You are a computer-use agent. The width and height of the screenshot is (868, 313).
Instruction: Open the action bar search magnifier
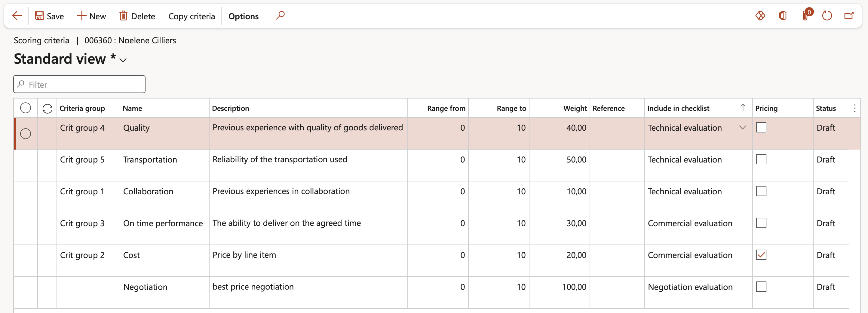click(x=280, y=15)
